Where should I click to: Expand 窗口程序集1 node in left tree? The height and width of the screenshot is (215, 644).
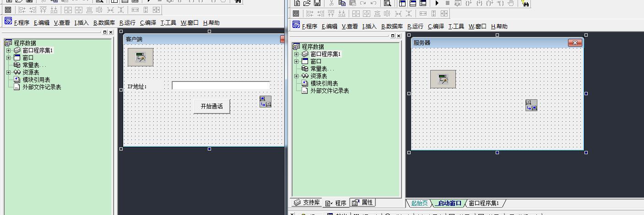pos(8,50)
